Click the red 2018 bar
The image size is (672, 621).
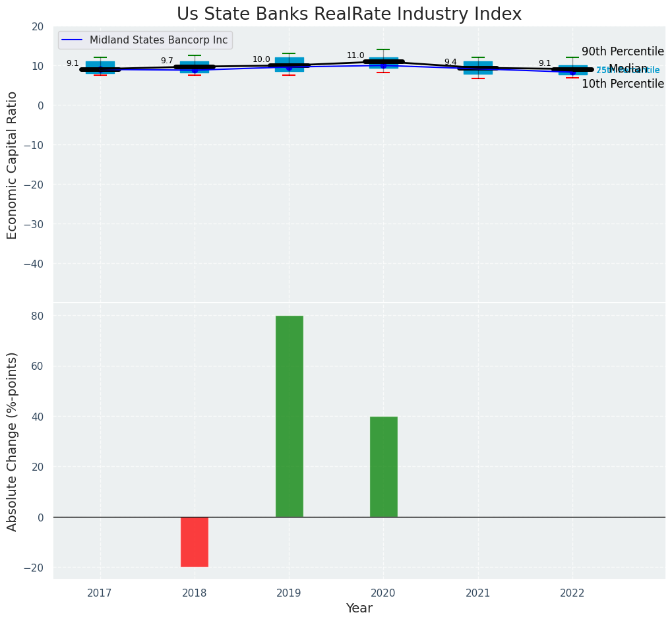(x=195, y=542)
